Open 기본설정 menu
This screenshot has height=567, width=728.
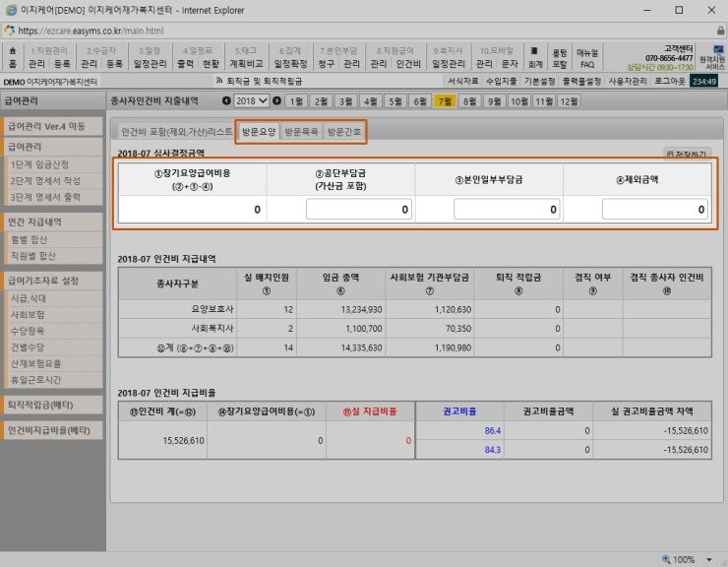(539, 81)
